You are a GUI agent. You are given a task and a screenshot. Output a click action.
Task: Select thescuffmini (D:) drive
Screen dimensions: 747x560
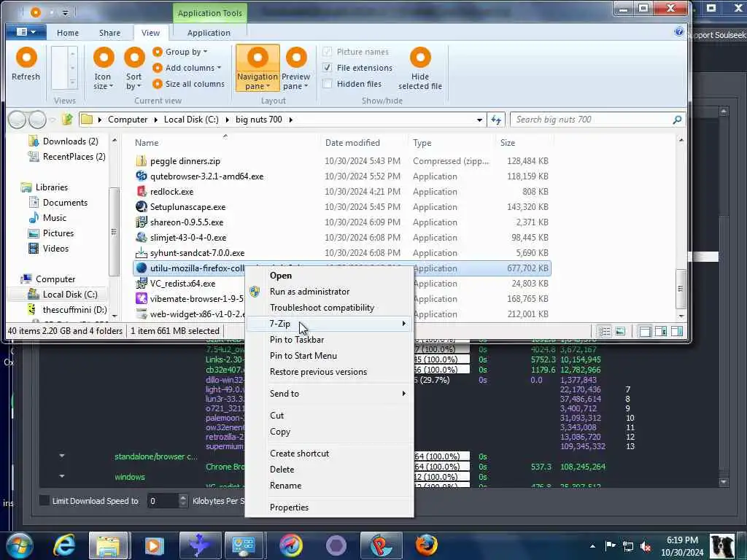(x=74, y=309)
